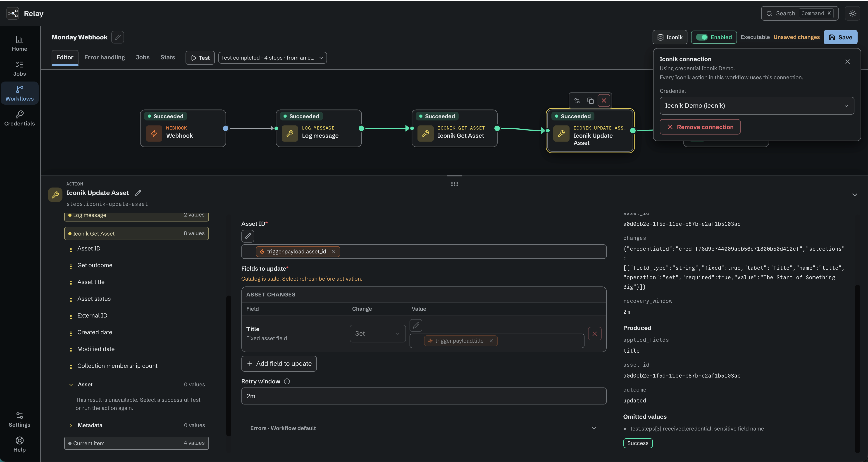Select the Iconik Get Asset node
This screenshot has height=462, width=868.
click(x=454, y=128)
